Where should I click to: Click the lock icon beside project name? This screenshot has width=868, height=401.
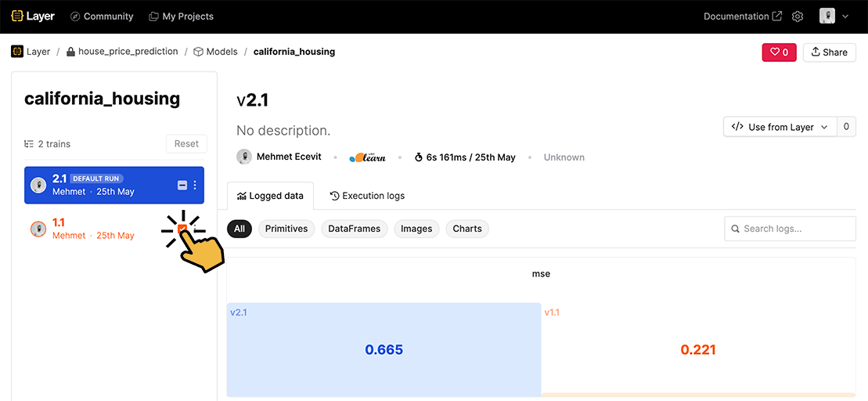70,52
